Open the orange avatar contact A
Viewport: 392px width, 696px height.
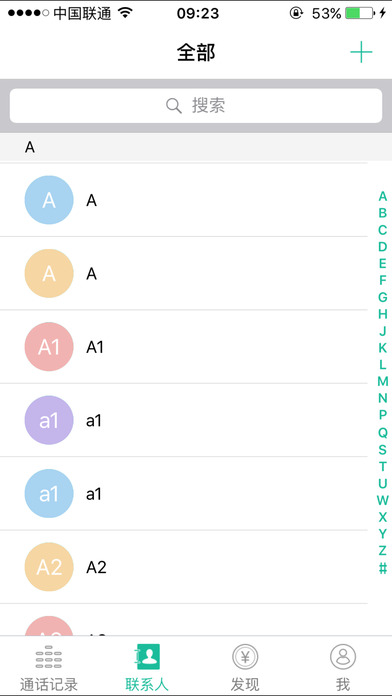click(49, 273)
